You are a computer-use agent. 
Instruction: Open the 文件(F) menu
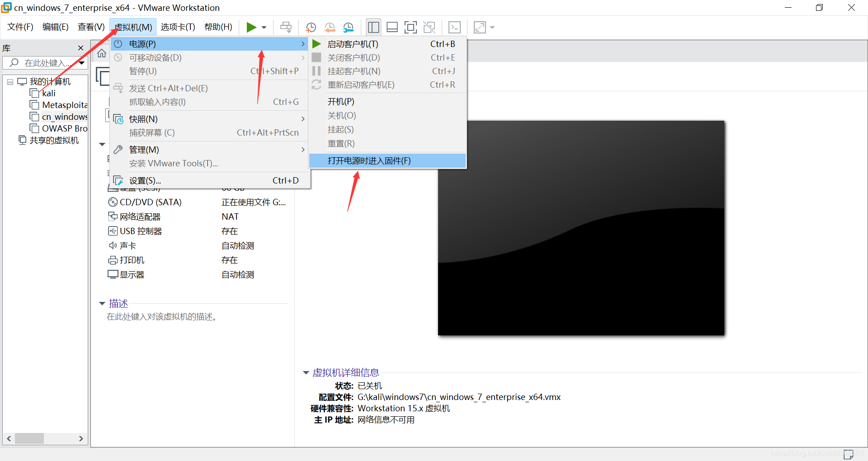point(20,27)
